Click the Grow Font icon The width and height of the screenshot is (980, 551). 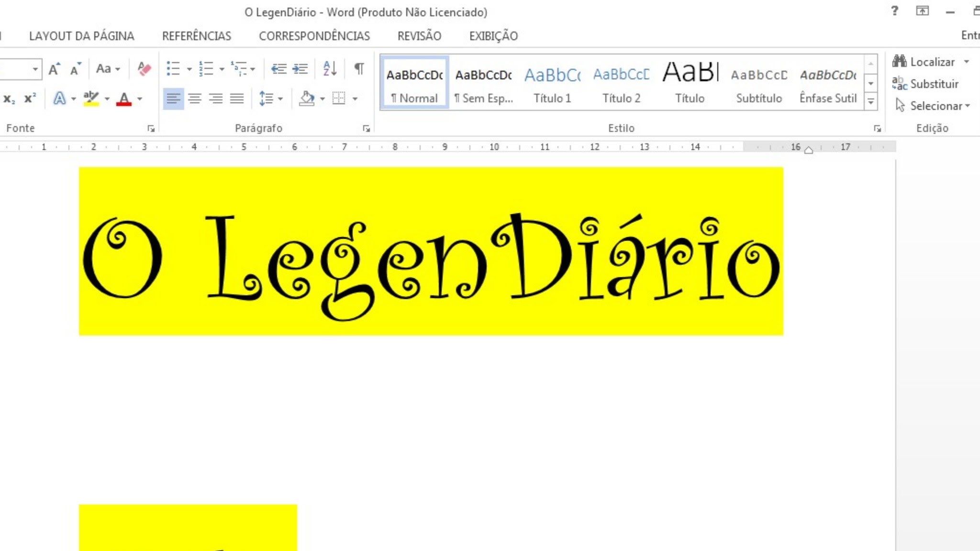(55, 69)
